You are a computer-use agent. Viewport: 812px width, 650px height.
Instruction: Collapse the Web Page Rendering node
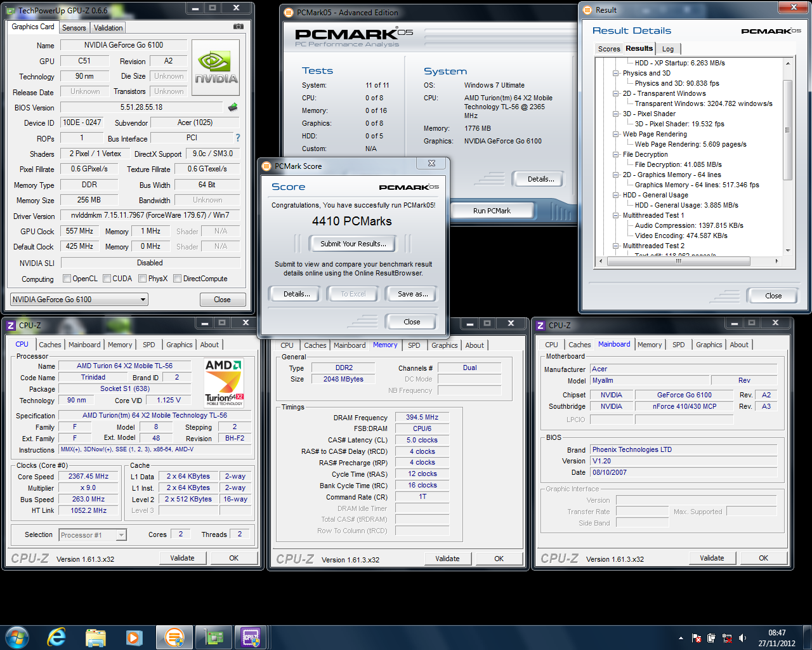(616, 134)
